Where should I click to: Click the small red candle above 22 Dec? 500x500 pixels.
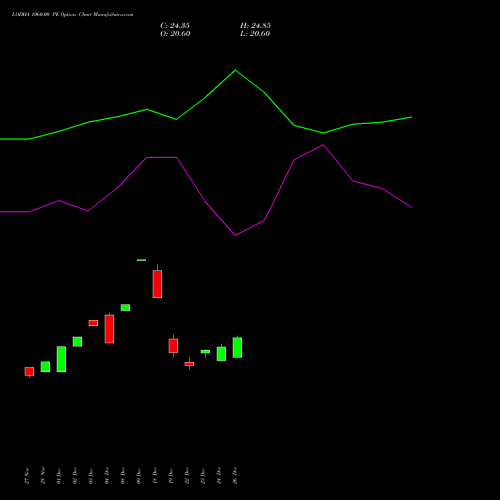coord(189,364)
